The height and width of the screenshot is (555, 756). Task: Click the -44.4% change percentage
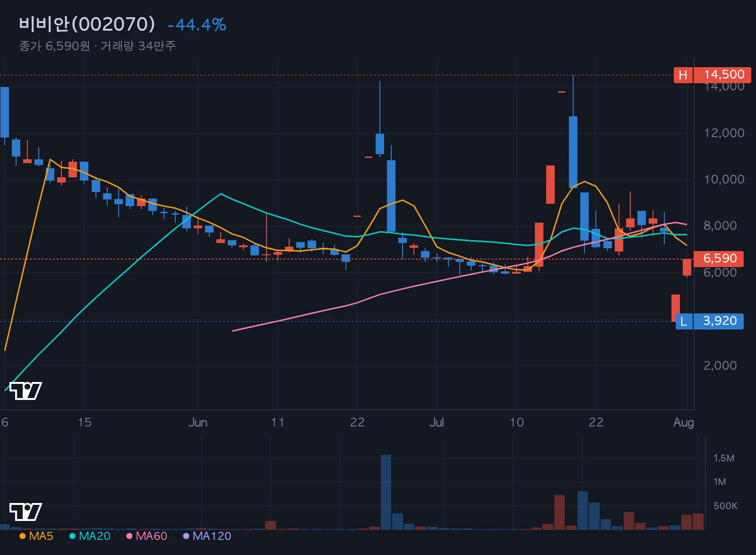pyautogui.click(x=197, y=25)
